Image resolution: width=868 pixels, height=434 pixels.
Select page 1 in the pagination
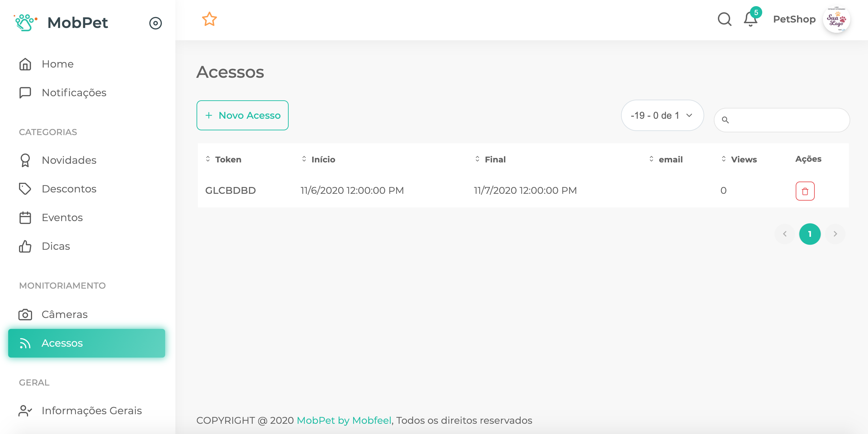[x=810, y=234]
